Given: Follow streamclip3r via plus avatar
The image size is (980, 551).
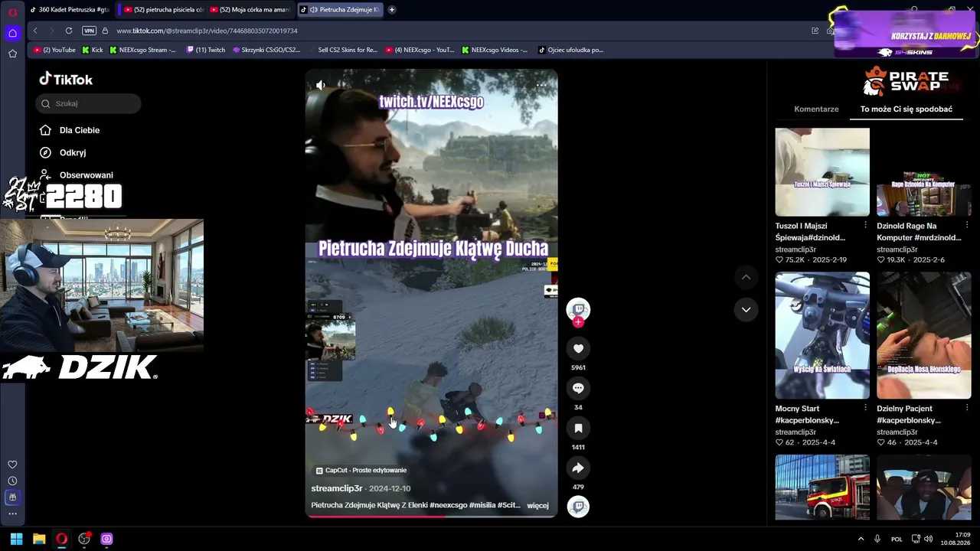Looking at the screenshot, I should click(x=578, y=322).
